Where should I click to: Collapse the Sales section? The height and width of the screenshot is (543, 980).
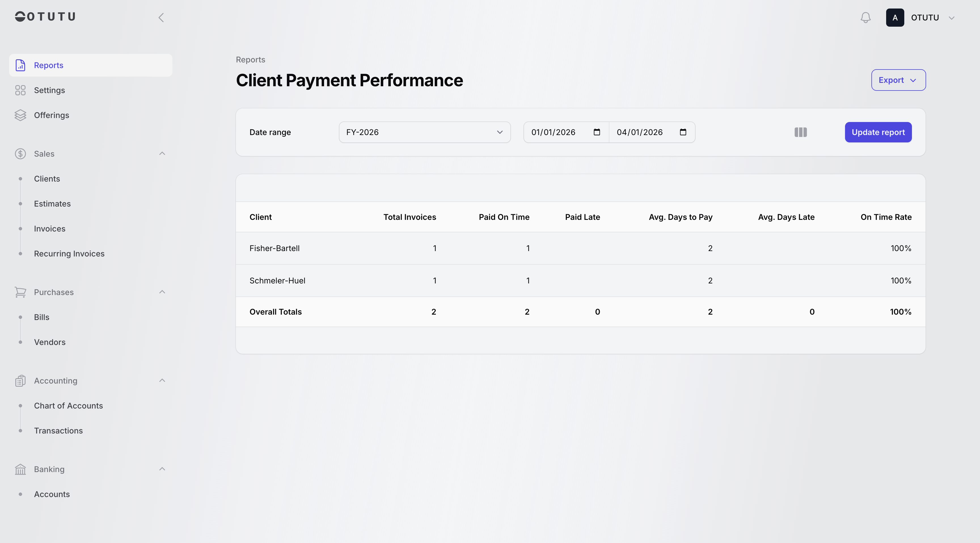162,153
